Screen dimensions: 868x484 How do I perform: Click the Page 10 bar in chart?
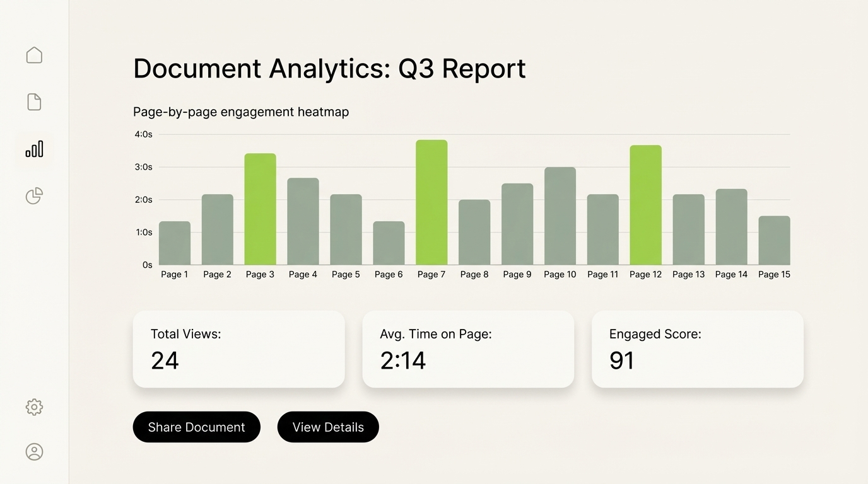point(560,214)
